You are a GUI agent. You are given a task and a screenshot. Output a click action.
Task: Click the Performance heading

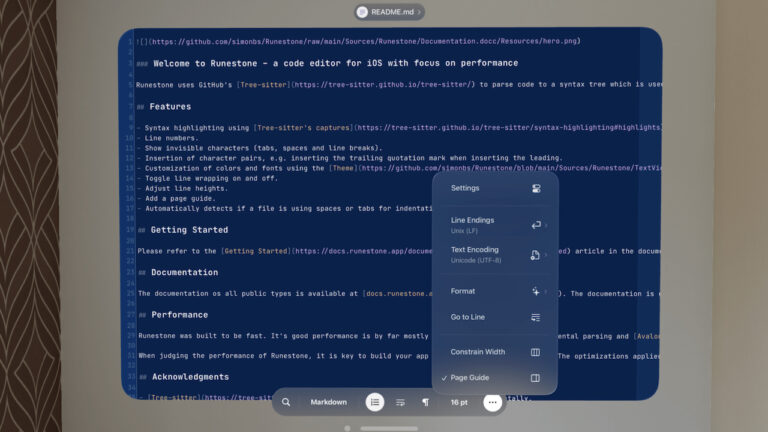(180, 315)
